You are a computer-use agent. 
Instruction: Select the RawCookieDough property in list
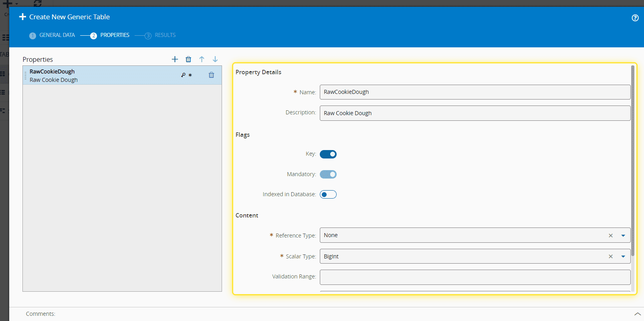click(x=100, y=75)
